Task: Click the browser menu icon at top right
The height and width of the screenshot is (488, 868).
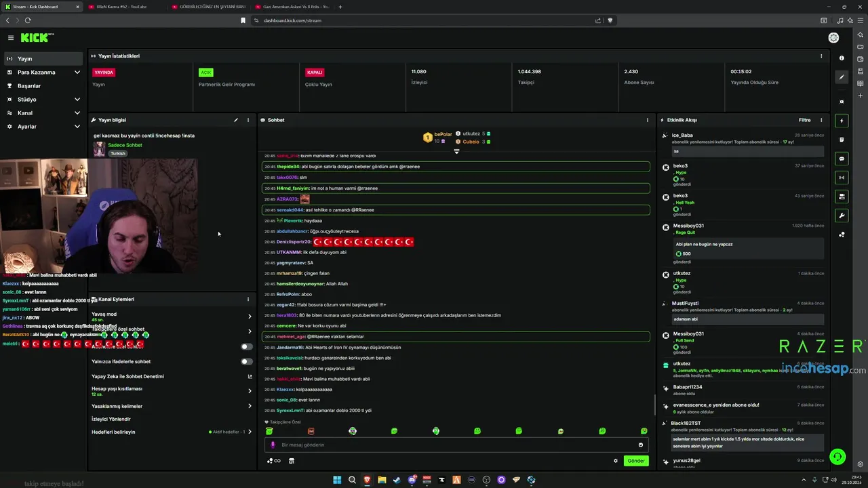Action: (x=861, y=20)
